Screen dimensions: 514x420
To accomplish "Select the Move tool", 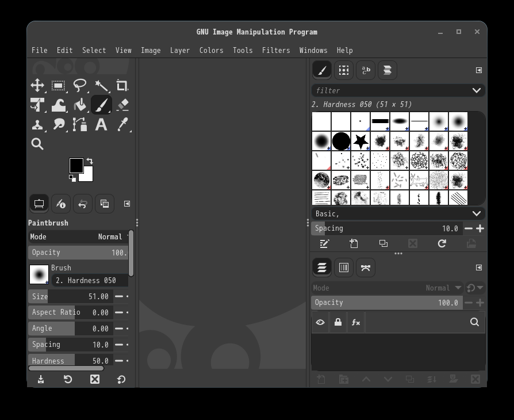I will pyautogui.click(x=37, y=85).
